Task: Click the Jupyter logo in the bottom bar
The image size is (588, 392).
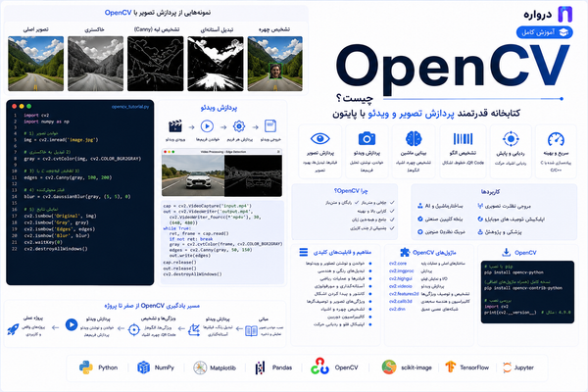Action: pos(507,367)
